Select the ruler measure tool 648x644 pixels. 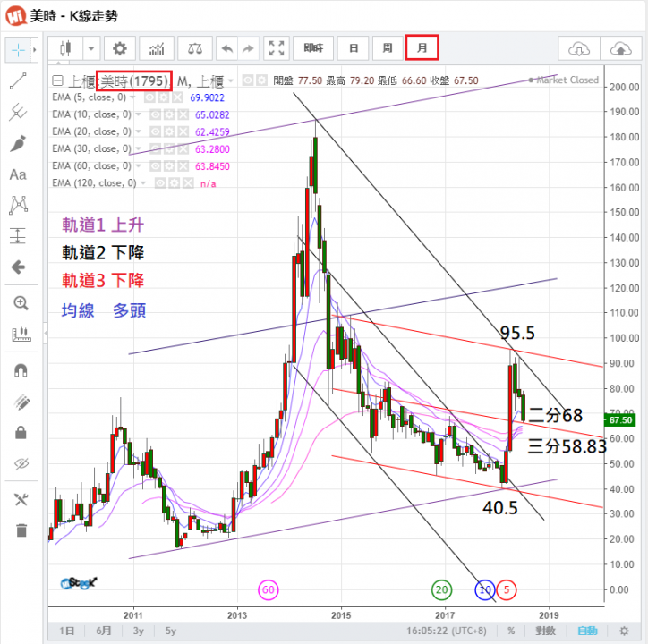[x=21, y=335]
